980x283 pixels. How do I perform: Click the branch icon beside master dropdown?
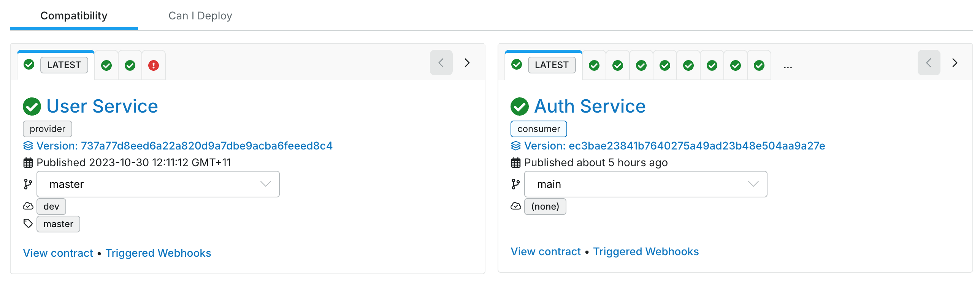pos(28,184)
